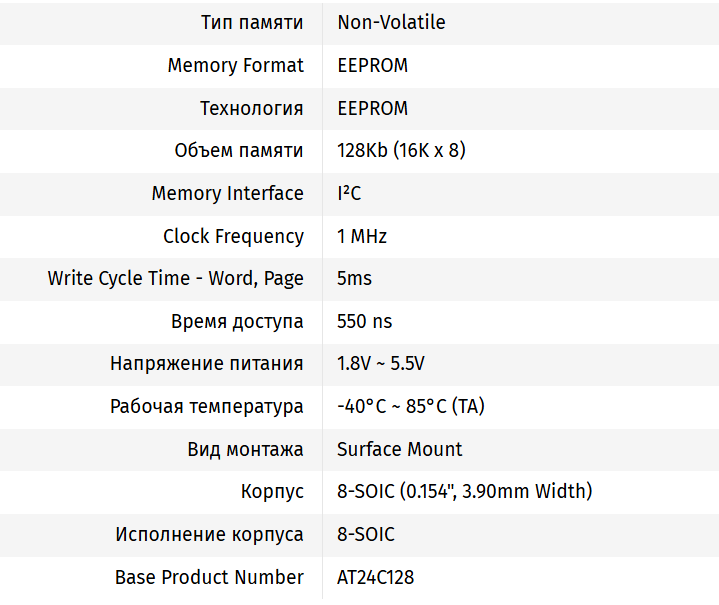Select the 1 MHz value
719x605 pixels.
point(362,236)
